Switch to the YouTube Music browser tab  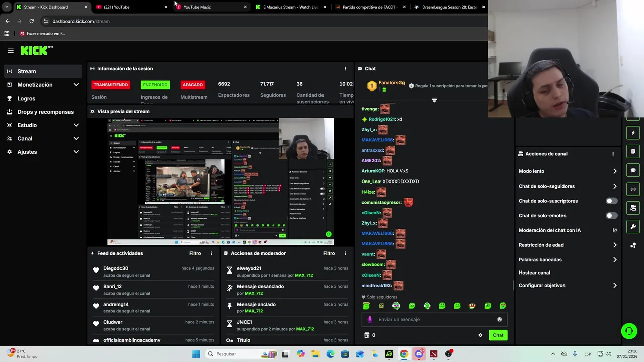tap(210, 7)
